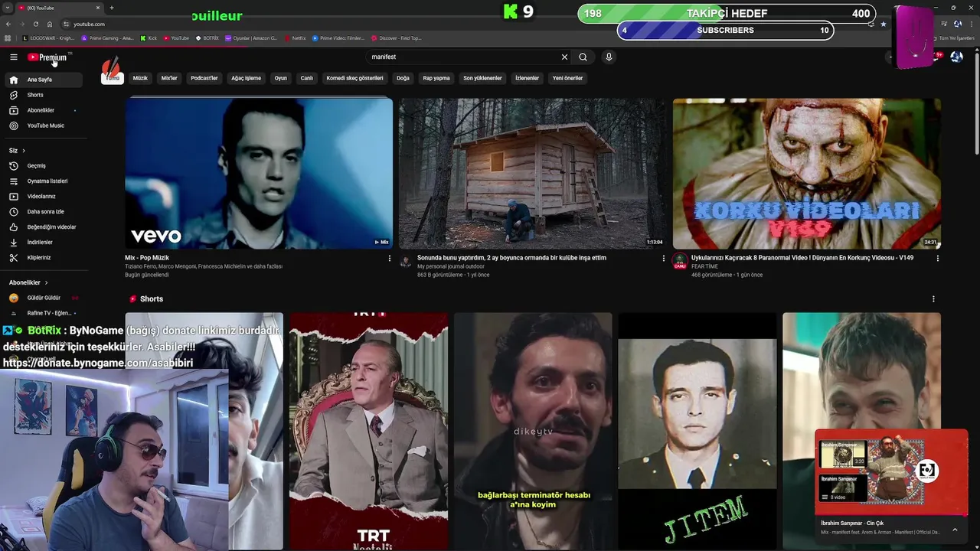Click the browser home button
980x551 pixels.
pyautogui.click(x=50, y=24)
